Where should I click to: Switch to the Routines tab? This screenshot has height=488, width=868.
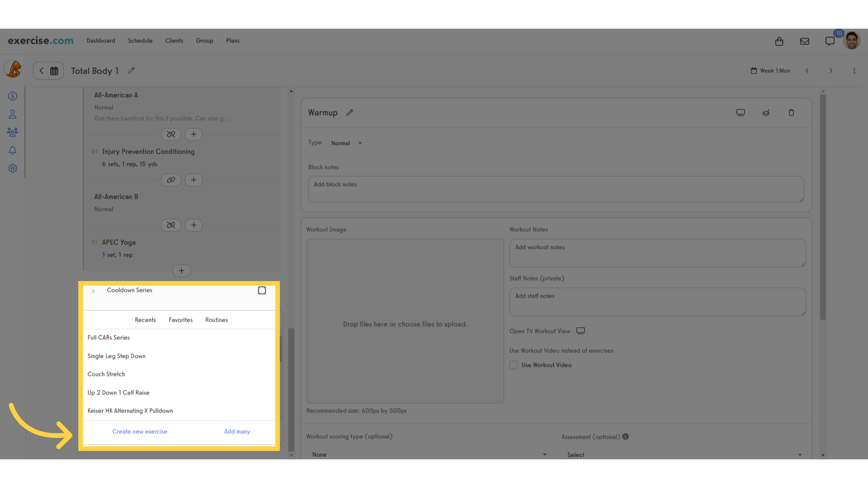pos(217,320)
